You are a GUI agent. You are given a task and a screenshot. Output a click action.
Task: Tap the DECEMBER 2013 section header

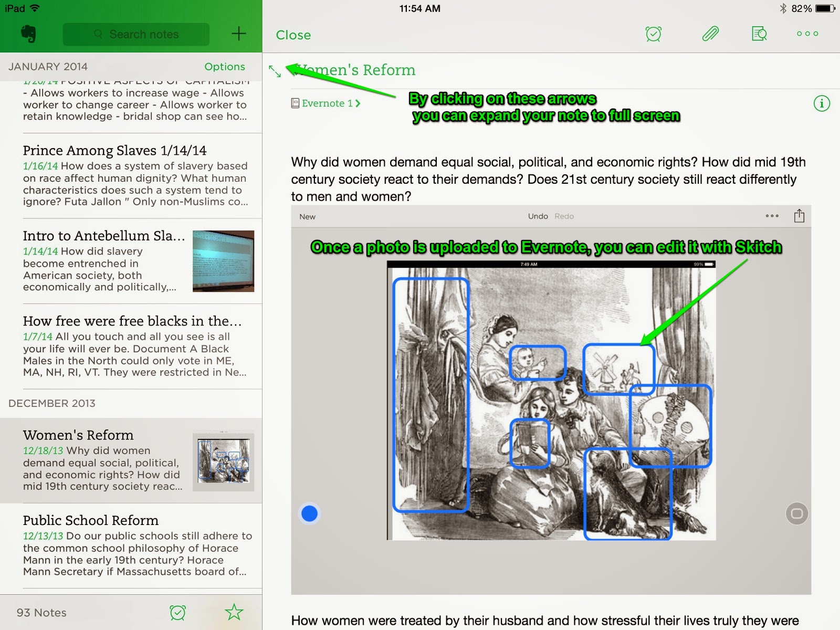point(52,403)
